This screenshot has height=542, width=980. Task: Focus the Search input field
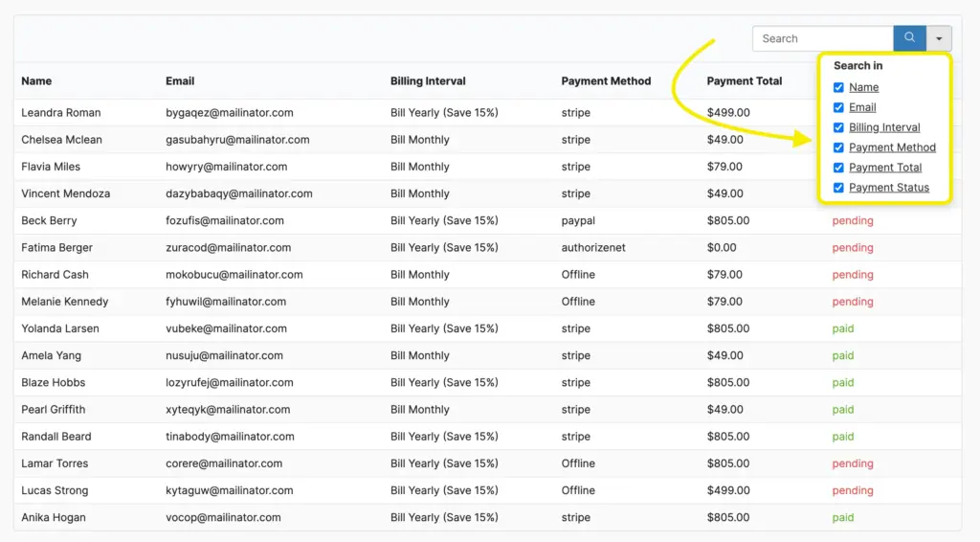(823, 38)
